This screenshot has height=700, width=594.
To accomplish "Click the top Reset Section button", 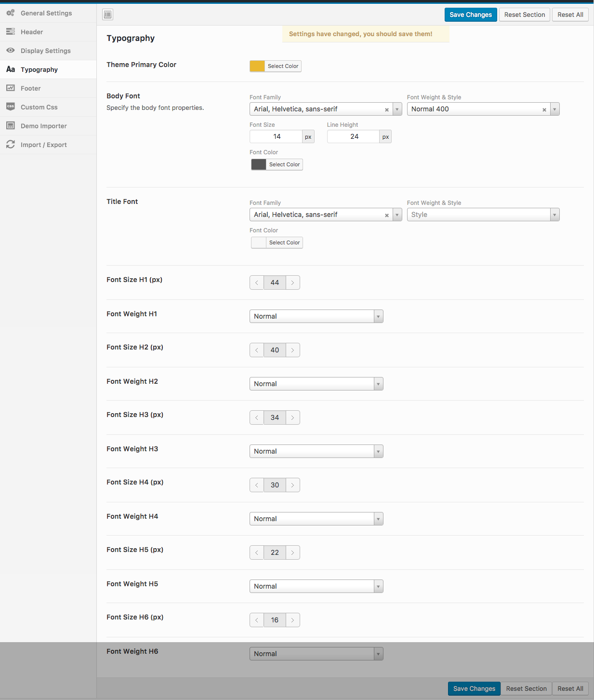I will point(525,14).
